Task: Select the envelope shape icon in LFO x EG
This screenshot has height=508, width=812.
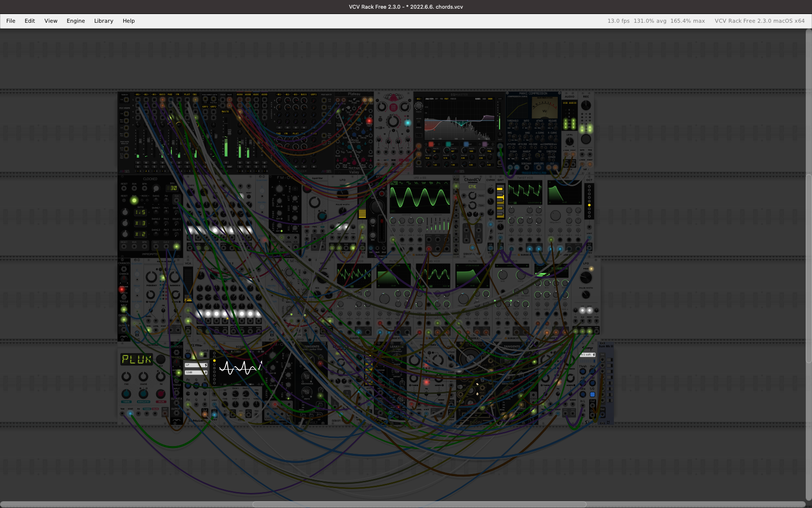Action: 437,183
